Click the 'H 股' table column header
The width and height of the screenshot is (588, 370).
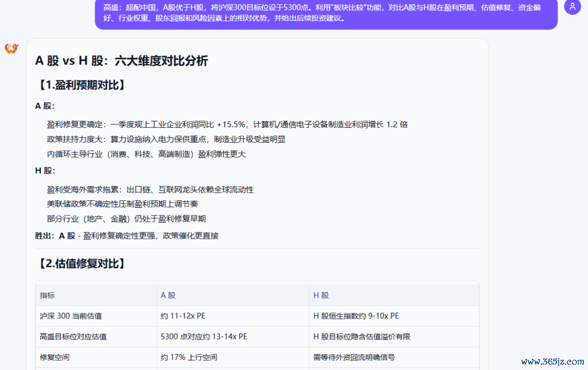tap(394, 295)
